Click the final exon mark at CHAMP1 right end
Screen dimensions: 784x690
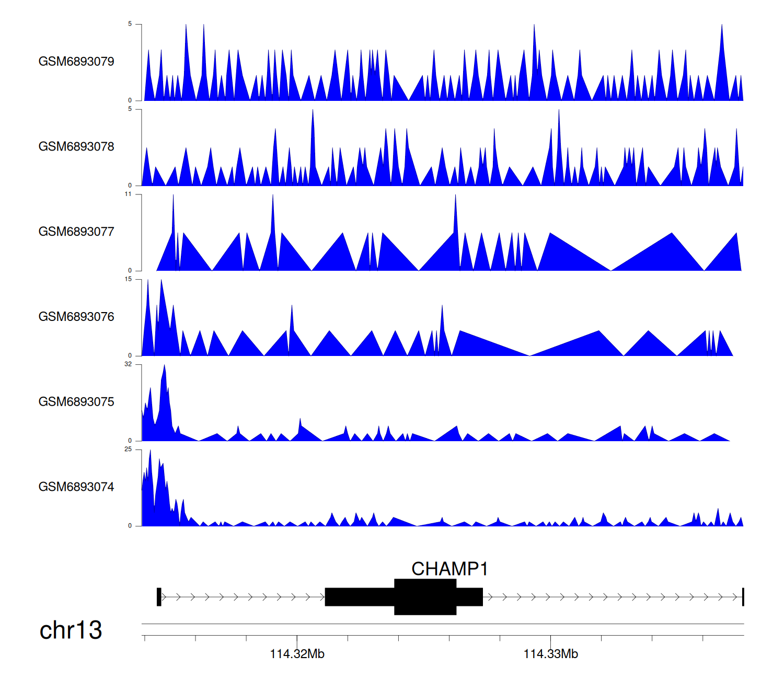pyautogui.click(x=743, y=597)
